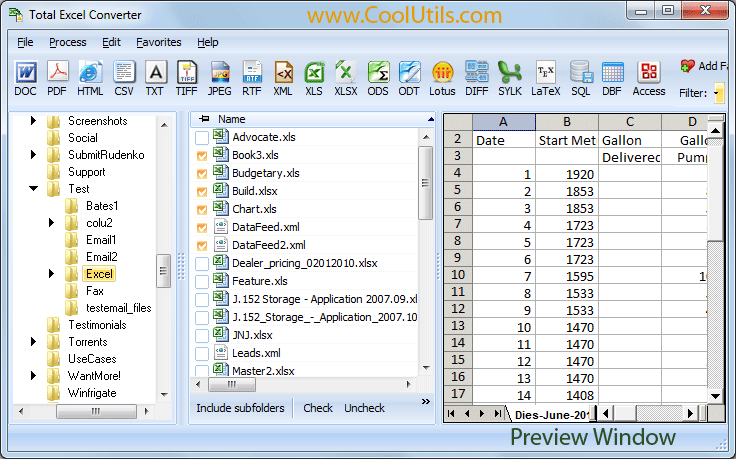Expand the Excel folder arrow
Viewport: 736px width, 459px height.
tap(52, 274)
